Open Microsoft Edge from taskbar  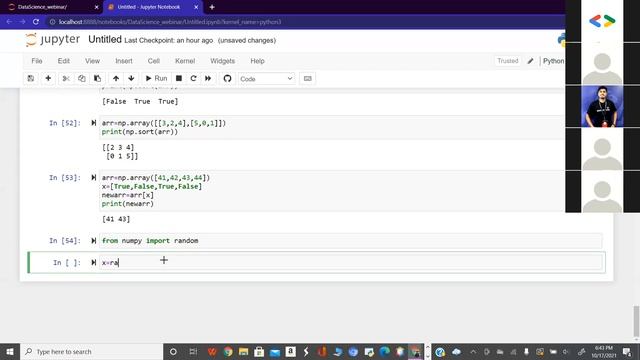pyautogui.click(x=384, y=351)
